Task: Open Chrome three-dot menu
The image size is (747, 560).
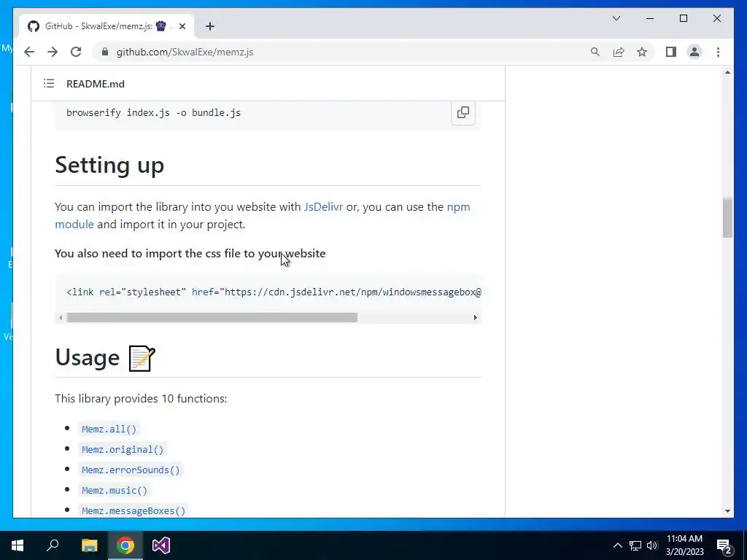Action: coord(718,52)
